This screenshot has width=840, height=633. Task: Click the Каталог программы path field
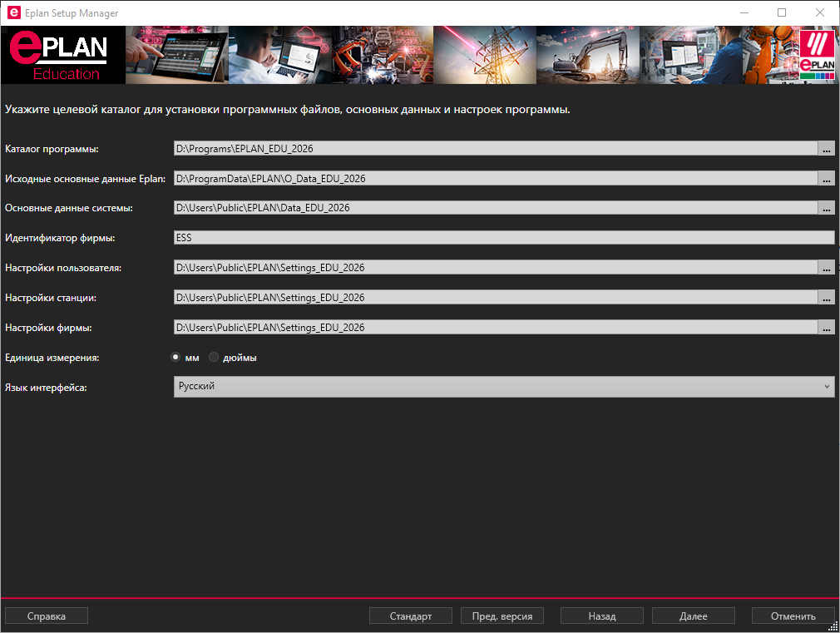point(496,148)
